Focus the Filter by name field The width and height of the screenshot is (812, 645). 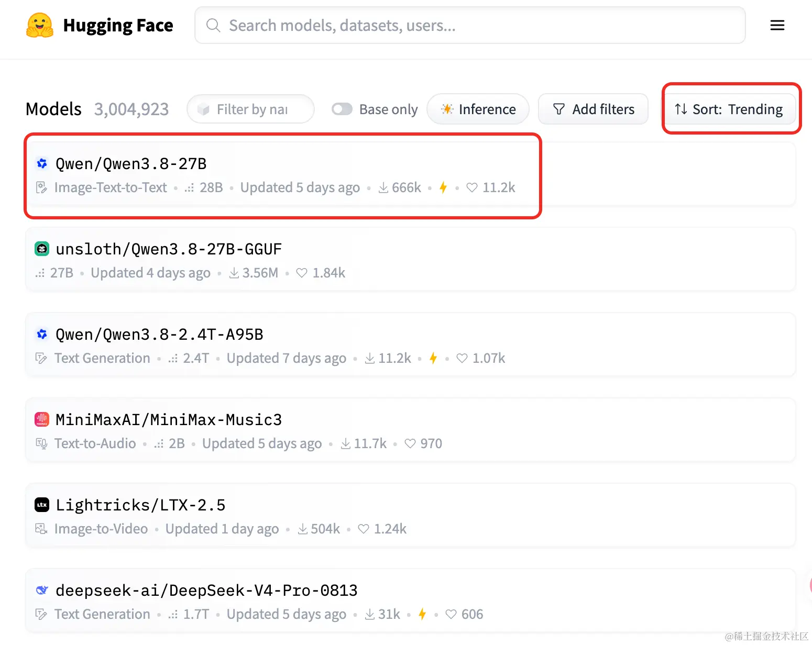coord(250,109)
